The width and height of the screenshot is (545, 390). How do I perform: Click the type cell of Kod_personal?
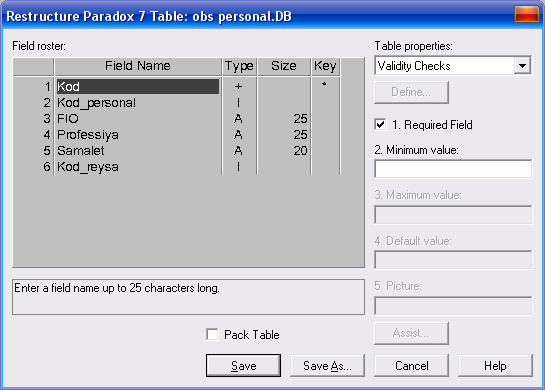tap(238, 103)
